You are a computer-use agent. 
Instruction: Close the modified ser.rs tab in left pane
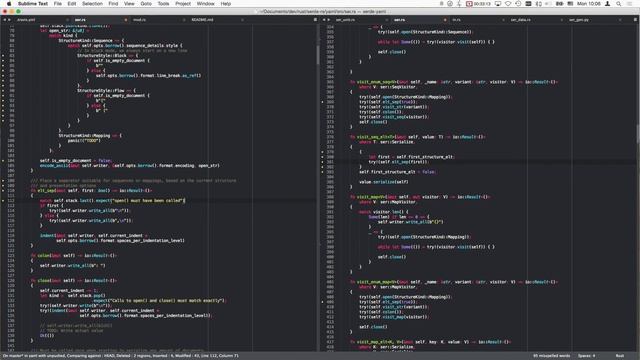[x=125, y=20]
